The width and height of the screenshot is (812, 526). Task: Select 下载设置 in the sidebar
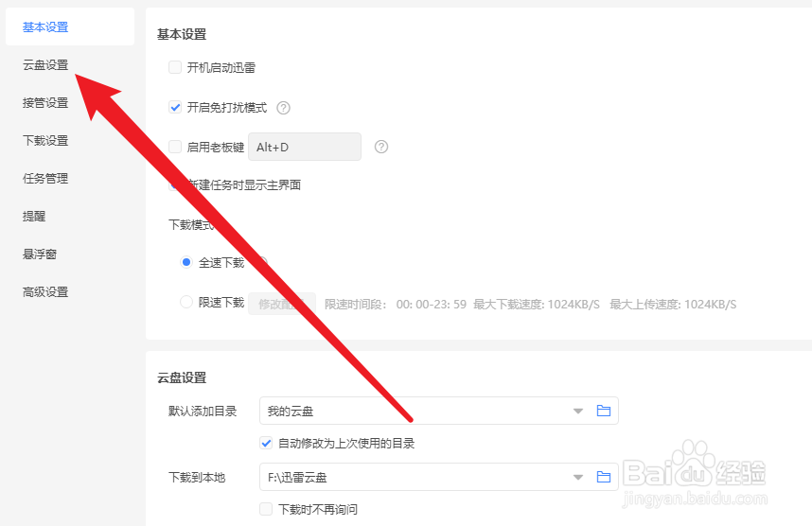[x=45, y=140]
